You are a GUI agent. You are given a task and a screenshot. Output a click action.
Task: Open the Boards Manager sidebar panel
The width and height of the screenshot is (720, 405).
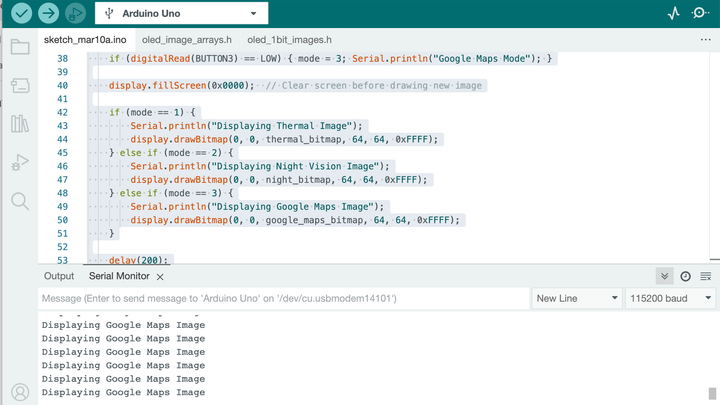pyautogui.click(x=20, y=86)
